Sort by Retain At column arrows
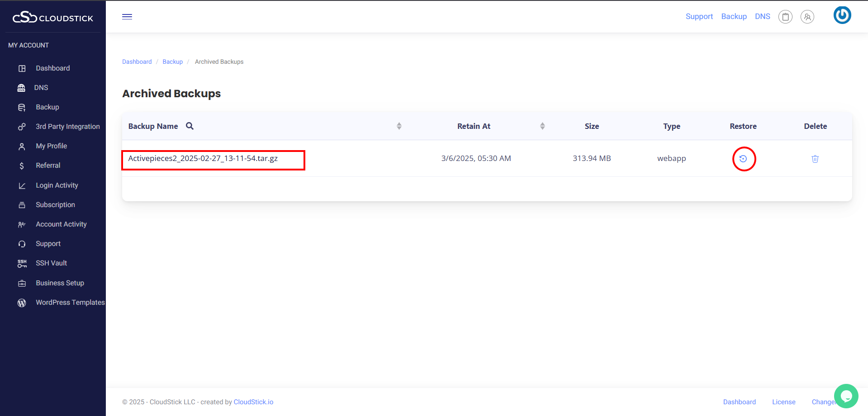This screenshot has height=416, width=868. [542, 126]
